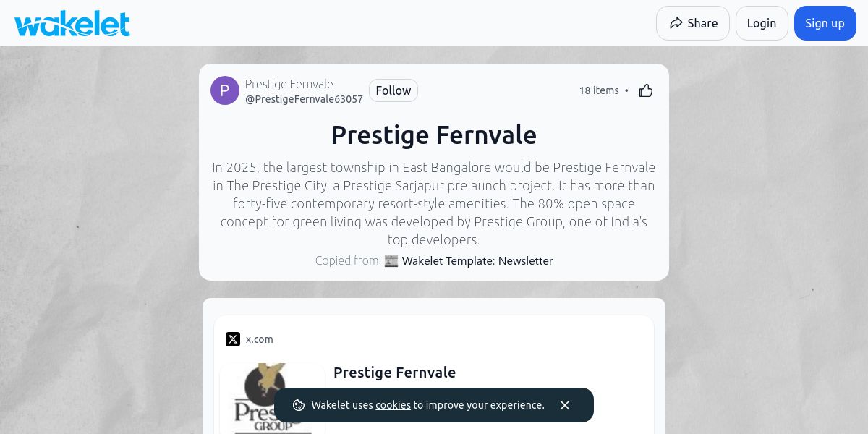Follow the Prestige Fernvale profile
Image resolution: width=868 pixels, height=434 pixels.
[393, 90]
